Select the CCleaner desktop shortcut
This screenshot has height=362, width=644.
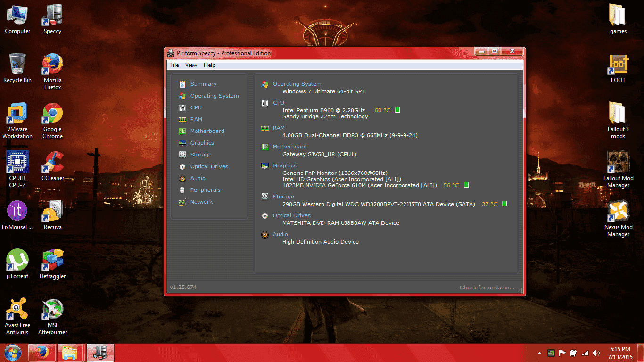pos(53,166)
